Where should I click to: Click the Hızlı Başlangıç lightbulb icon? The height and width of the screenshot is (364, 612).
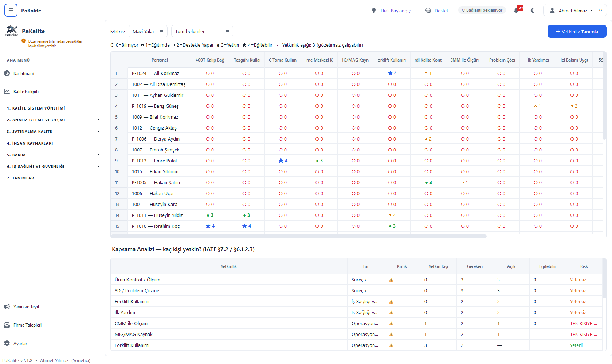[374, 11]
